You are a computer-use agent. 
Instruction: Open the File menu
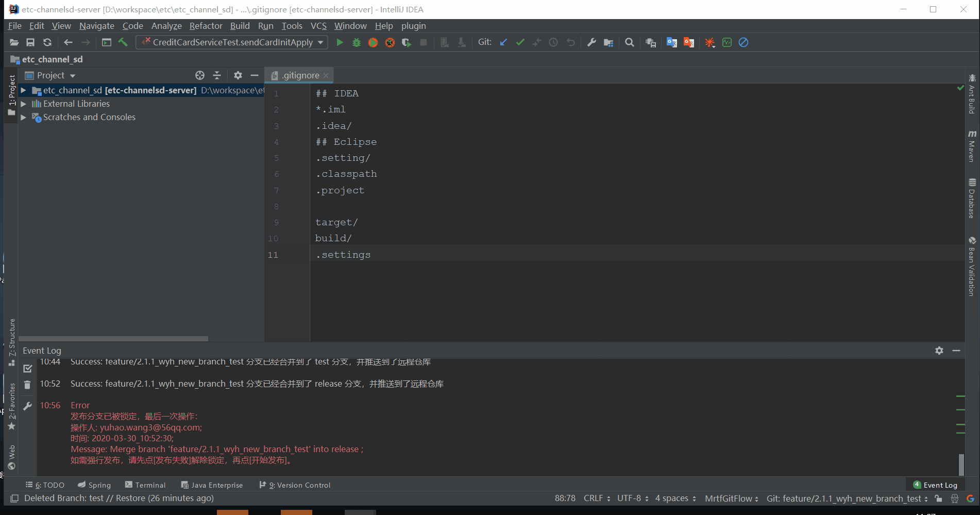tap(15, 26)
